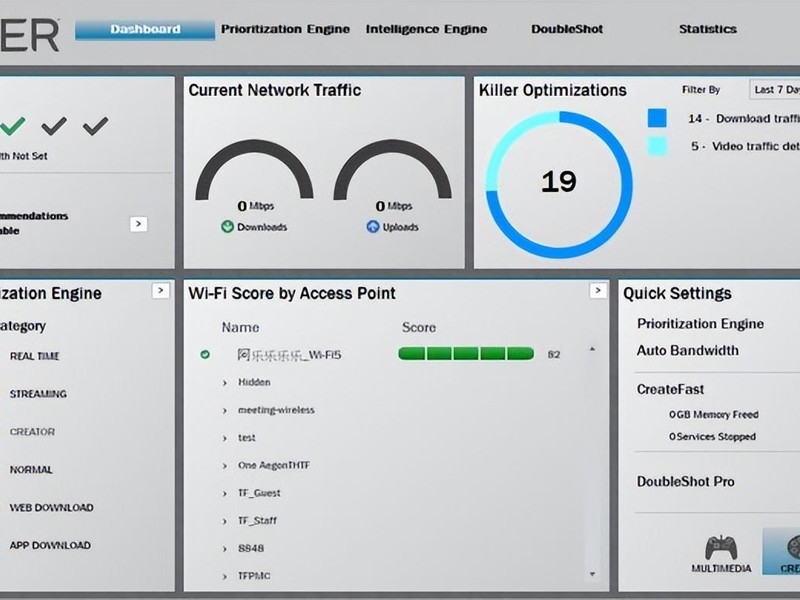Select the WEB DOWNLOAD category
800x600 pixels.
click(x=52, y=508)
